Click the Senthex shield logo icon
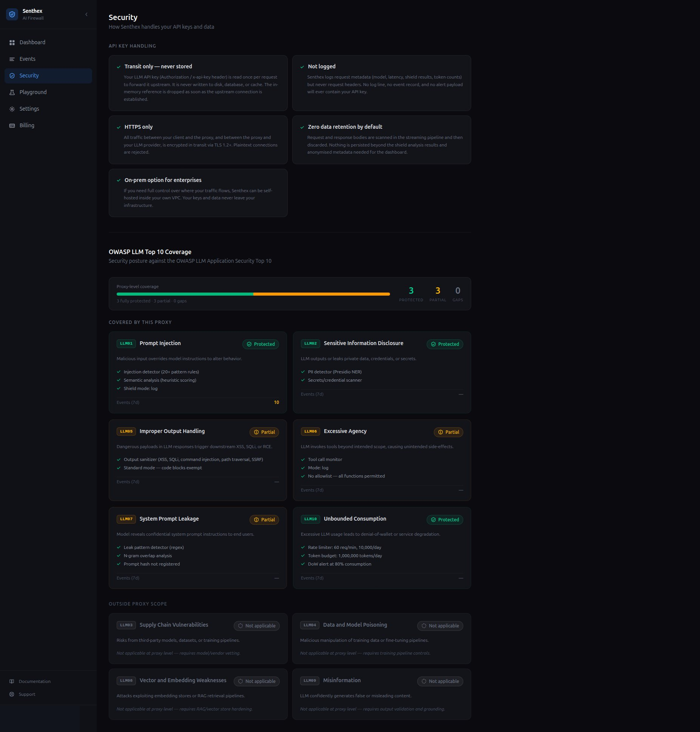The height and width of the screenshot is (732, 700). (x=12, y=14)
